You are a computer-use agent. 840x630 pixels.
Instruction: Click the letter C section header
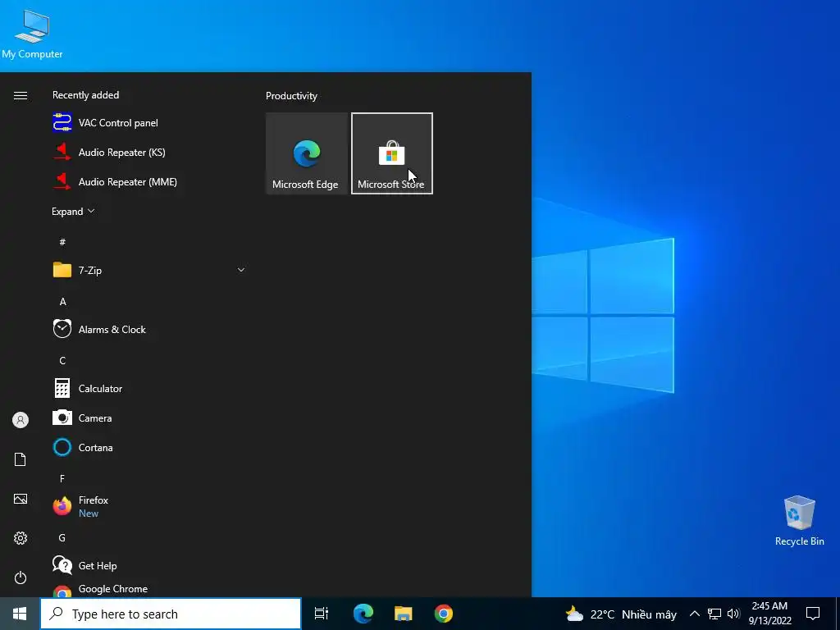[62, 361]
